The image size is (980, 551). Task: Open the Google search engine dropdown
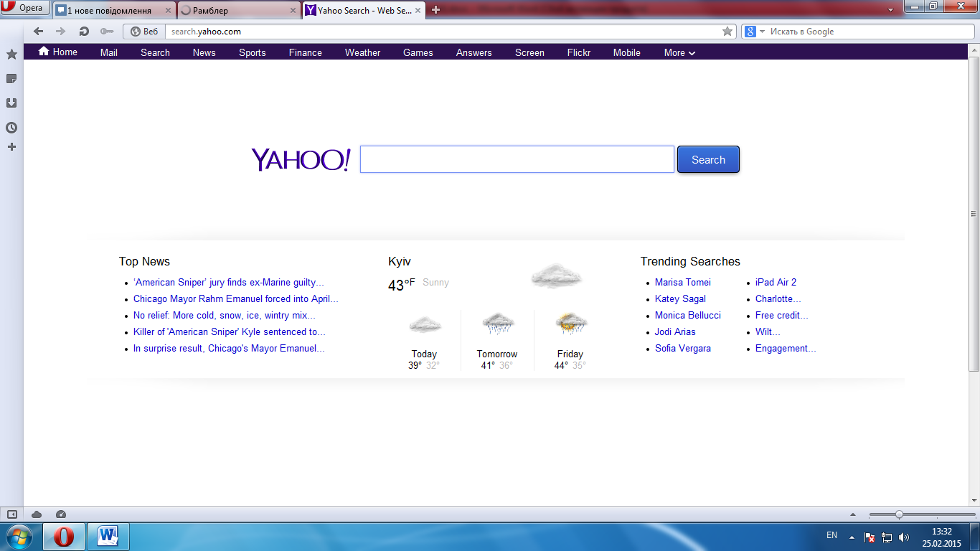[x=755, y=32]
